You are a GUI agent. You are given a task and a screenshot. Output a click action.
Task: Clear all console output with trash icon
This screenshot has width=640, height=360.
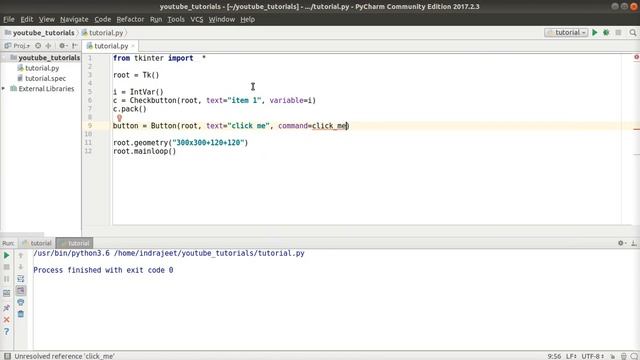(20, 314)
